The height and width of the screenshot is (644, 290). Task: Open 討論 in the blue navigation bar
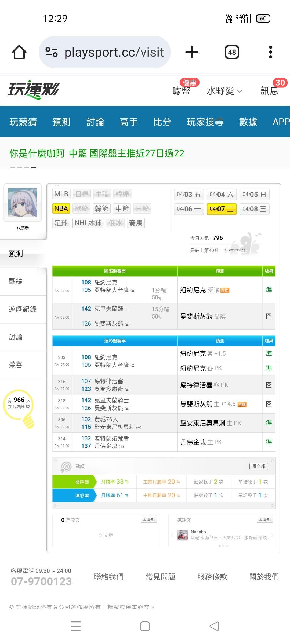[x=95, y=122]
